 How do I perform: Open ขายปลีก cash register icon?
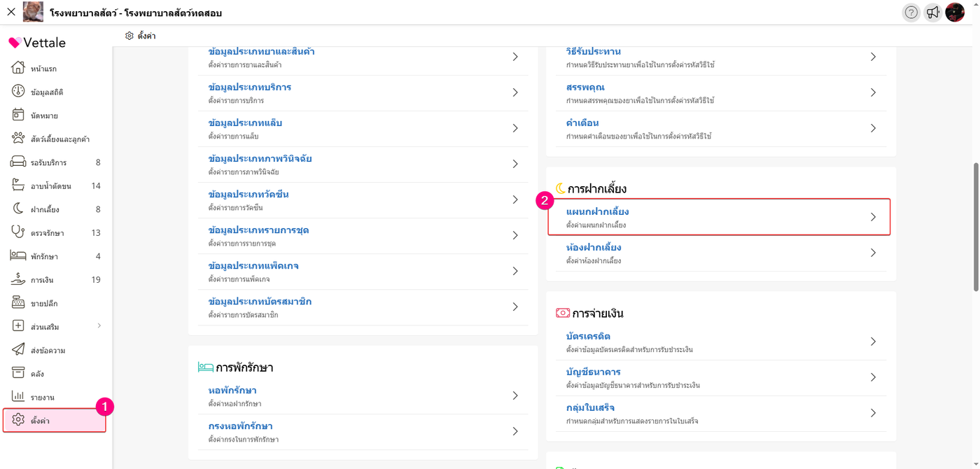pyautogui.click(x=18, y=303)
